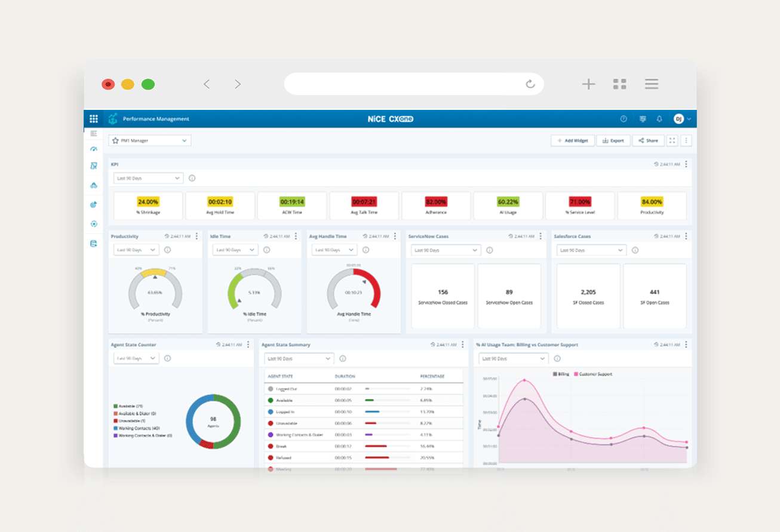Reload page using browser refresh icon

[x=530, y=84]
